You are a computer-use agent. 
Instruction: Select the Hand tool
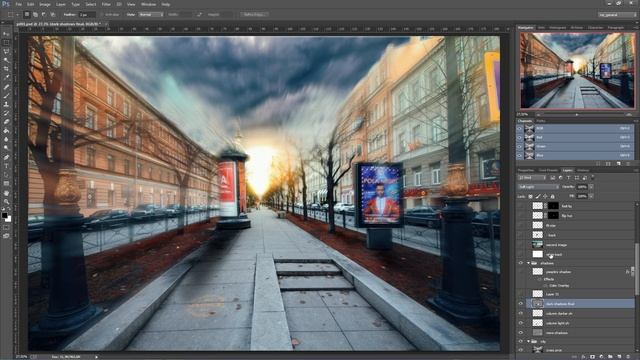pos(6,193)
